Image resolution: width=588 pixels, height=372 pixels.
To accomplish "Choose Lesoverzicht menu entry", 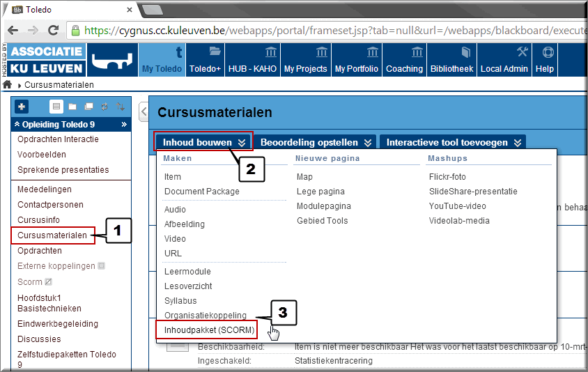I will pos(188,286).
